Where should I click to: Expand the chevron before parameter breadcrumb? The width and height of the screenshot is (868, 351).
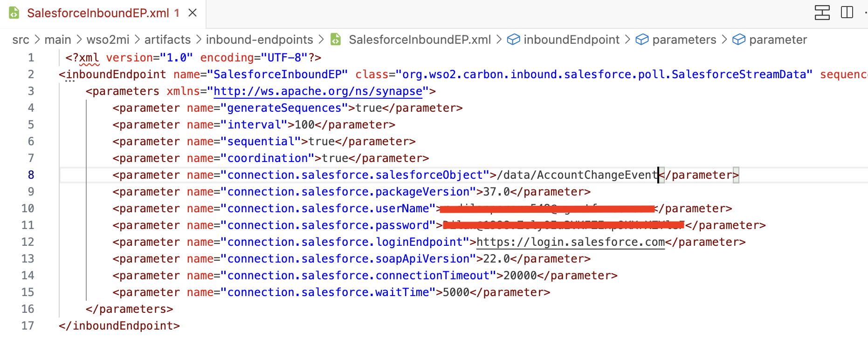pyautogui.click(x=724, y=40)
